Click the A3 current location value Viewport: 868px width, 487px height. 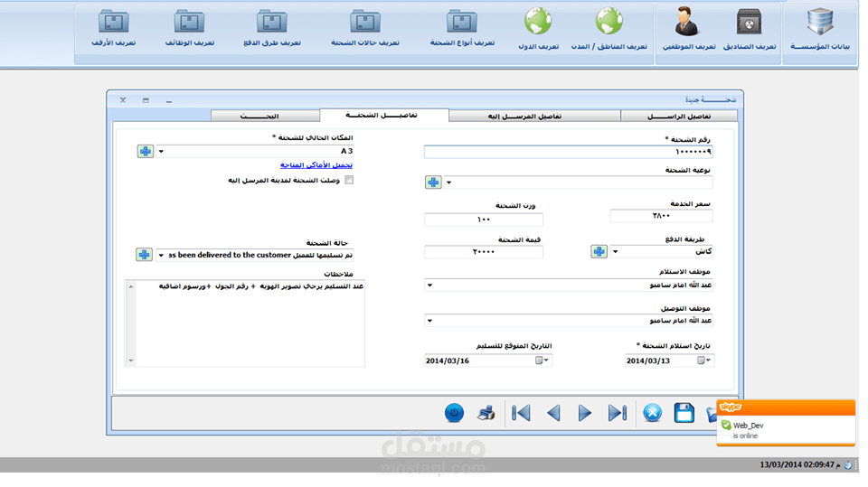coord(346,151)
